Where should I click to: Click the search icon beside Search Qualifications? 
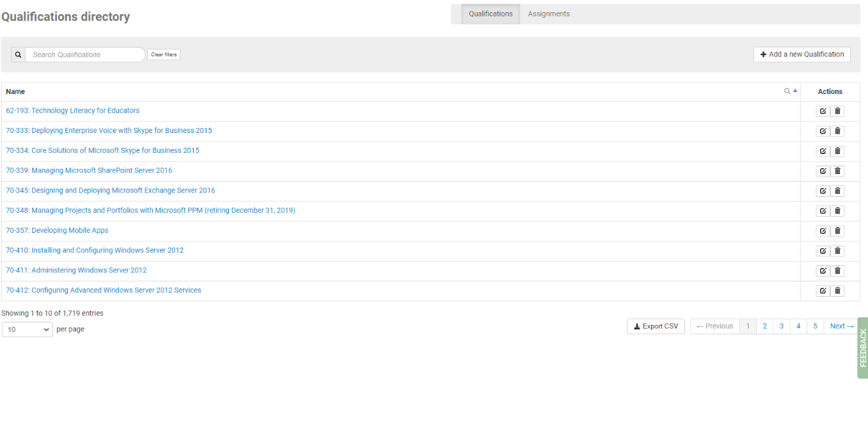click(18, 55)
